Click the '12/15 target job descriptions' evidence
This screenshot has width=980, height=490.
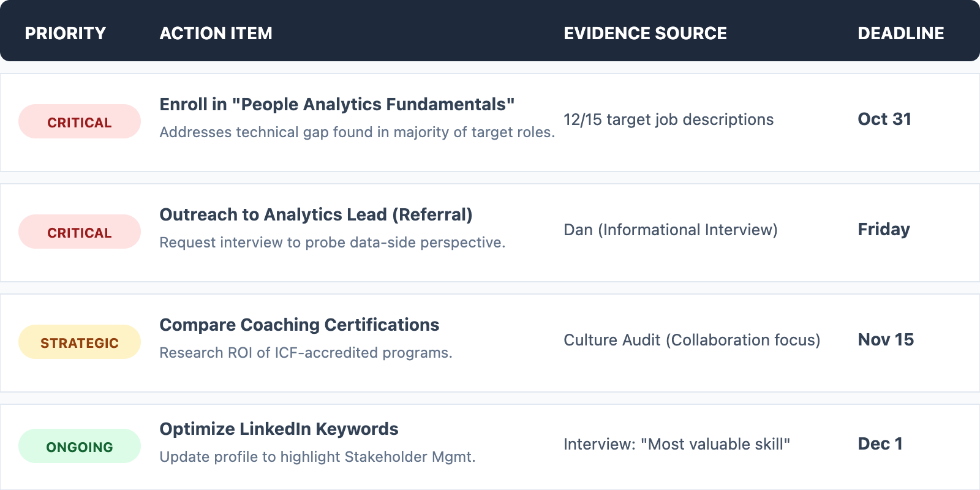click(x=668, y=119)
